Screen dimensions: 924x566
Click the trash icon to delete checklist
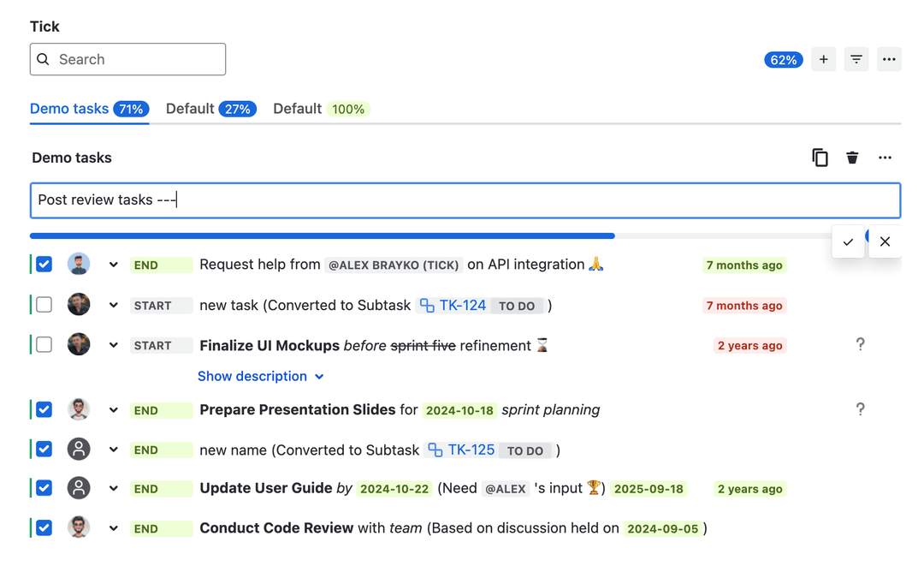(x=852, y=158)
